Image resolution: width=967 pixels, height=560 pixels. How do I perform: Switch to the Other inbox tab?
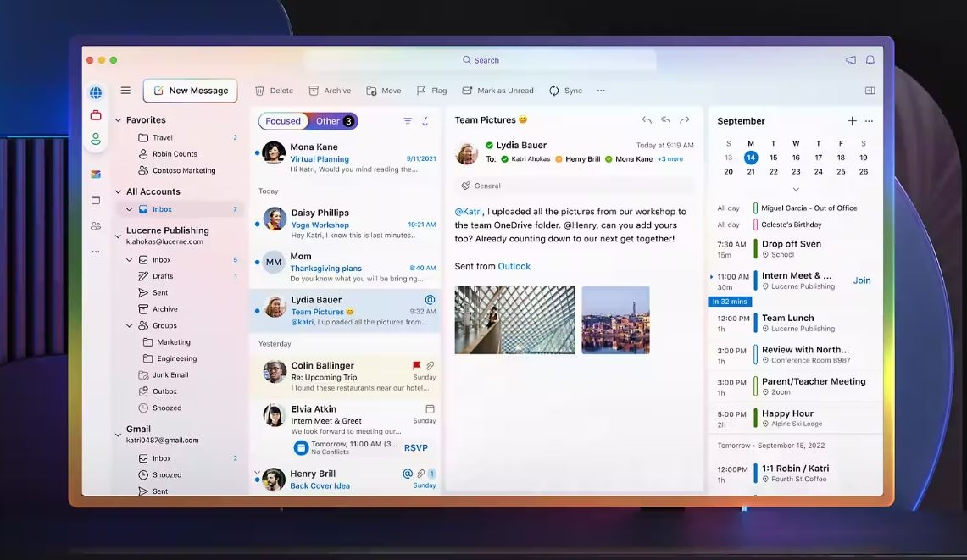click(334, 121)
